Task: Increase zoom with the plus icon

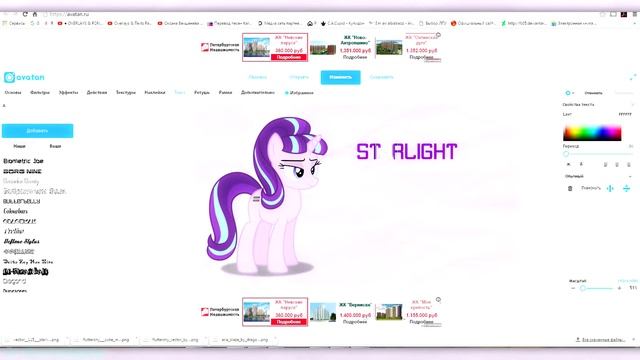Action: (x=620, y=288)
